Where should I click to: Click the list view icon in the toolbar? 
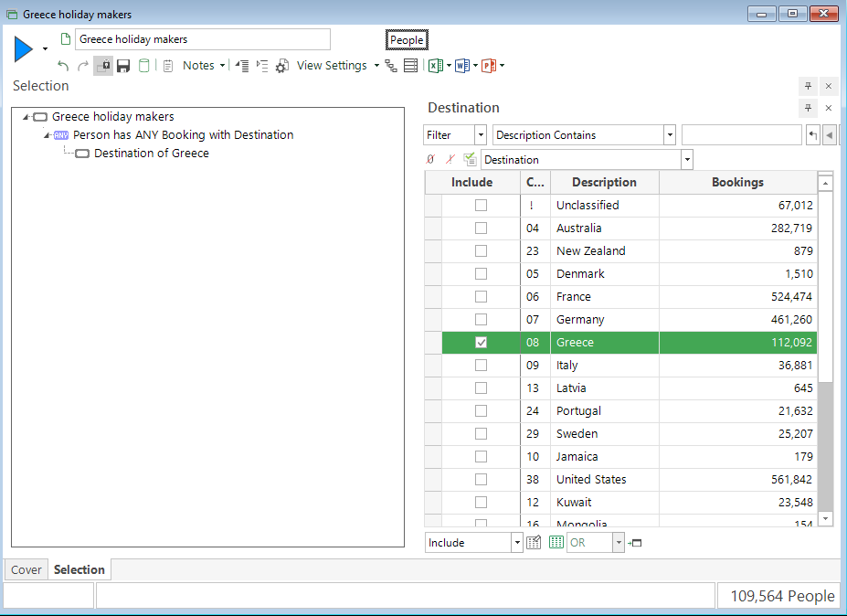click(x=410, y=66)
